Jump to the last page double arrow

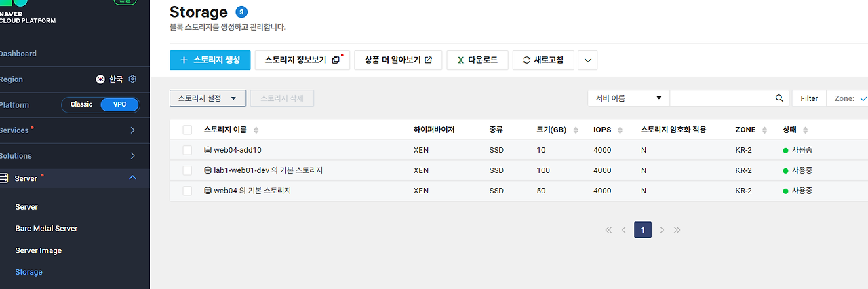pos(677,230)
